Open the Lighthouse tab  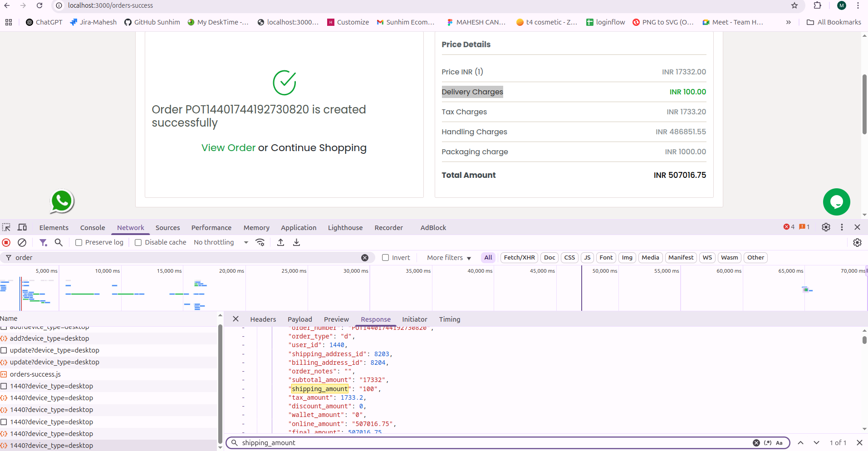pos(345,228)
